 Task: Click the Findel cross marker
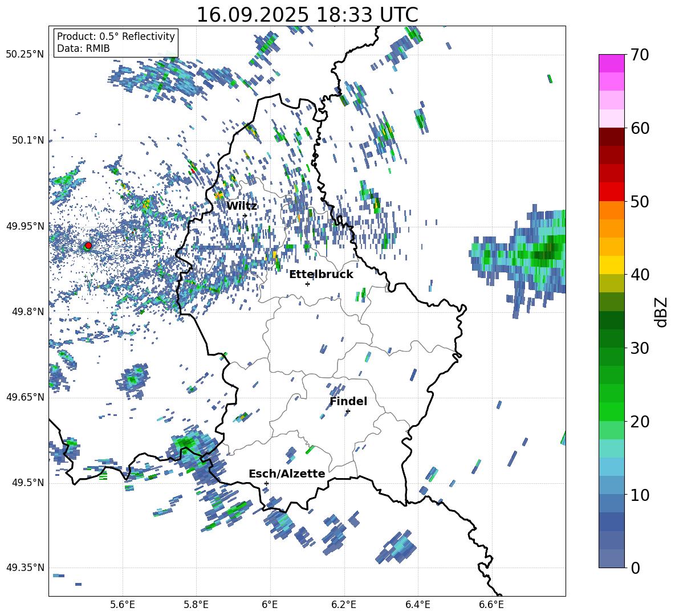348,411
